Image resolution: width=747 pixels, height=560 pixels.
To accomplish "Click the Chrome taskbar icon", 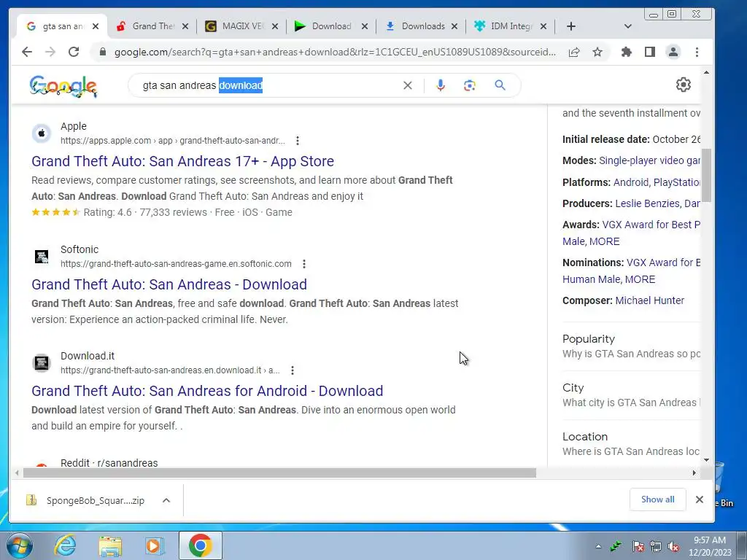I will coord(200,545).
